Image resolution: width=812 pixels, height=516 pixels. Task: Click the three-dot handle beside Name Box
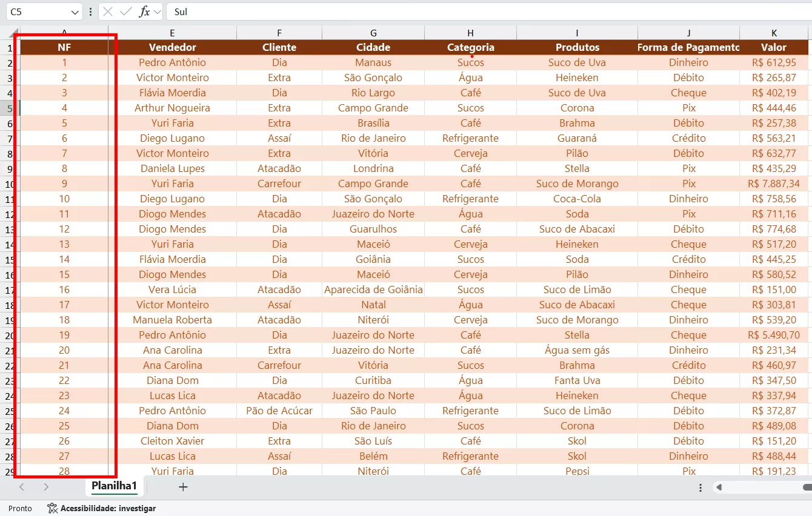(x=91, y=12)
